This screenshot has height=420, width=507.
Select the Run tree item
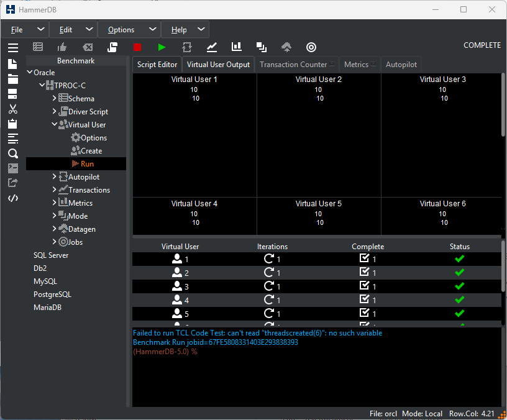click(76, 163)
